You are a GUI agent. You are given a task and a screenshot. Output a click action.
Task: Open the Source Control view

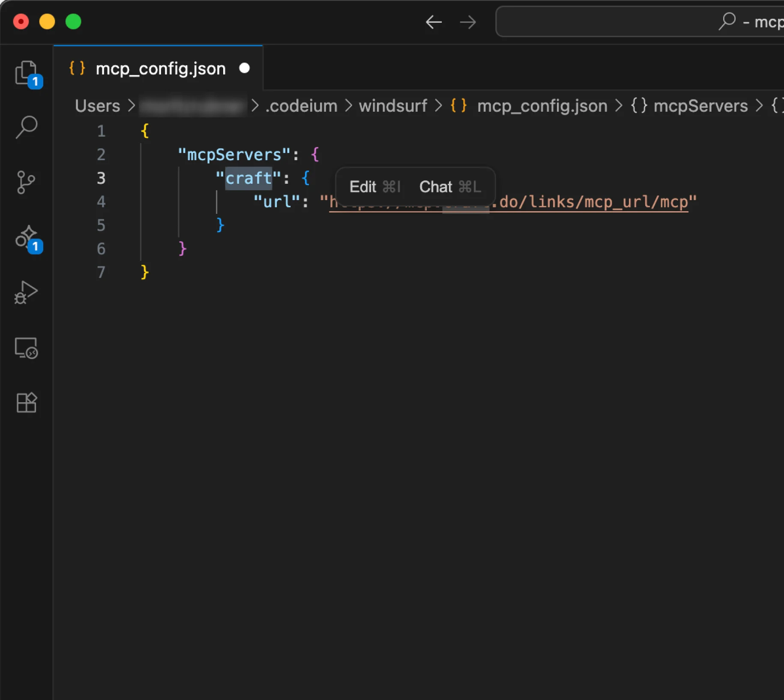click(x=27, y=182)
